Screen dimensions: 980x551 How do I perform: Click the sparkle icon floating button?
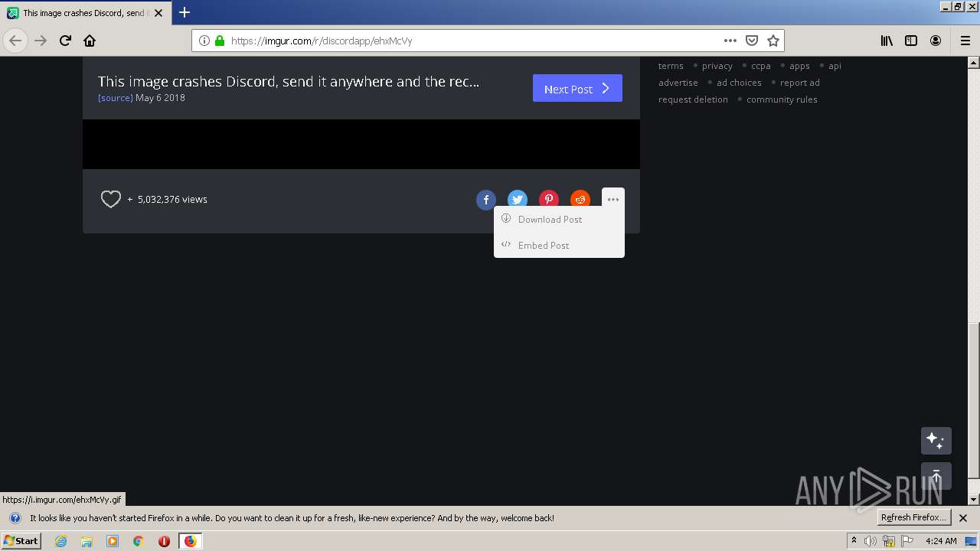pyautogui.click(x=936, y=441)
